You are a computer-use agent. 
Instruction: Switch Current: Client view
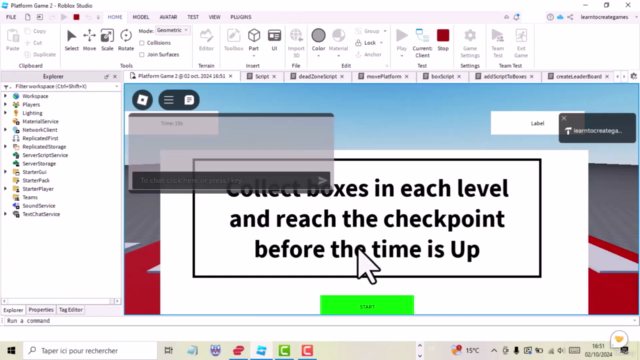point(422,42)
